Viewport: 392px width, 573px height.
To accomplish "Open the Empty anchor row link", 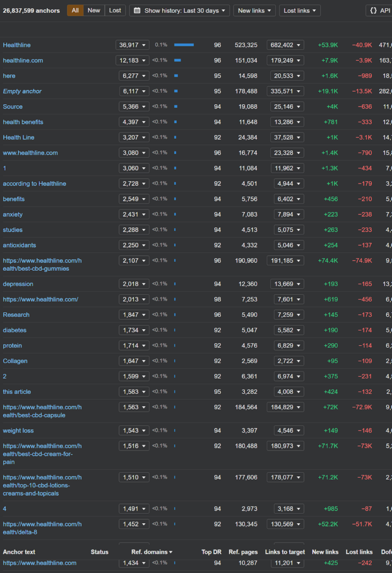I will tap(22, 91).
